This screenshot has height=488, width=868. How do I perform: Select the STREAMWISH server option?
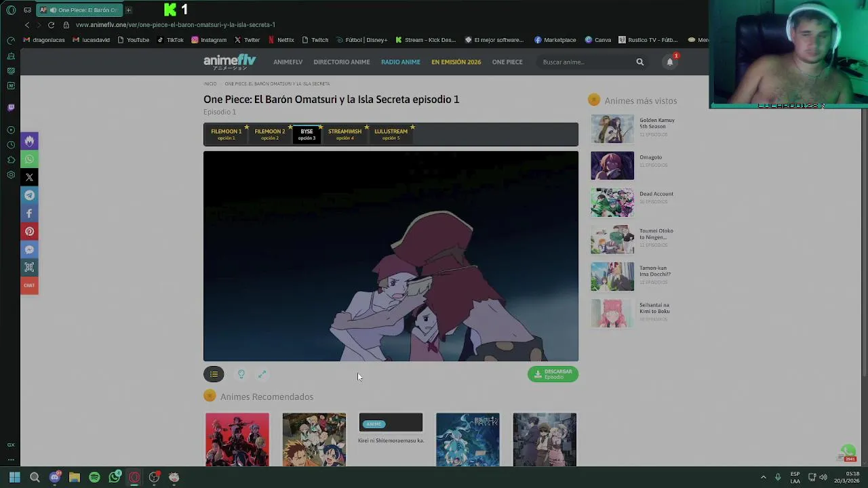coord(344,134)
